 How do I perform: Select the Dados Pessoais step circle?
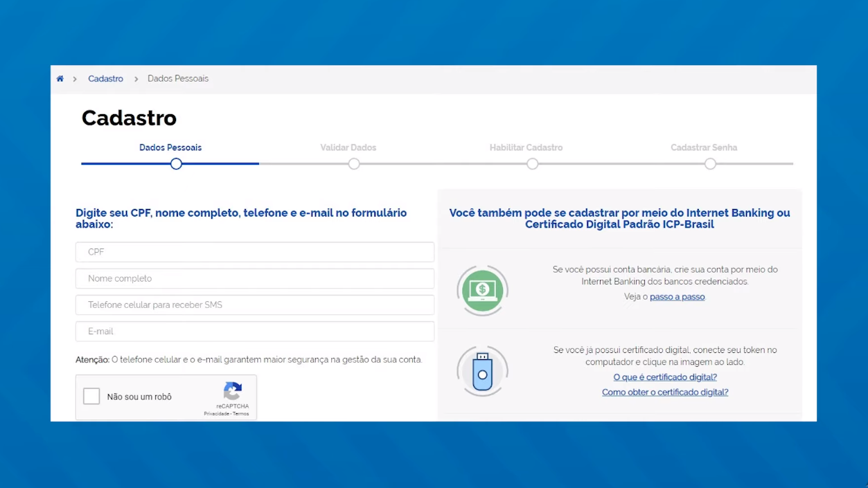(176, 164)
